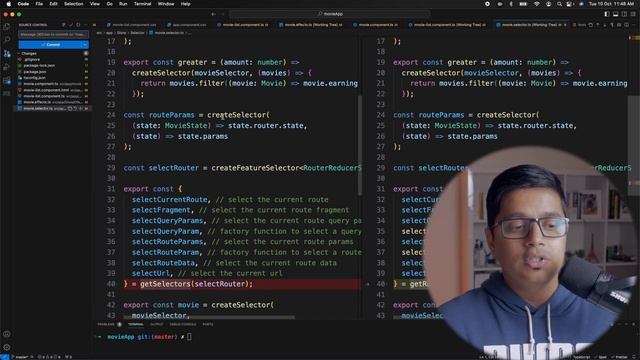Open Run and Debug view in the activity bar

click(7, 67)
